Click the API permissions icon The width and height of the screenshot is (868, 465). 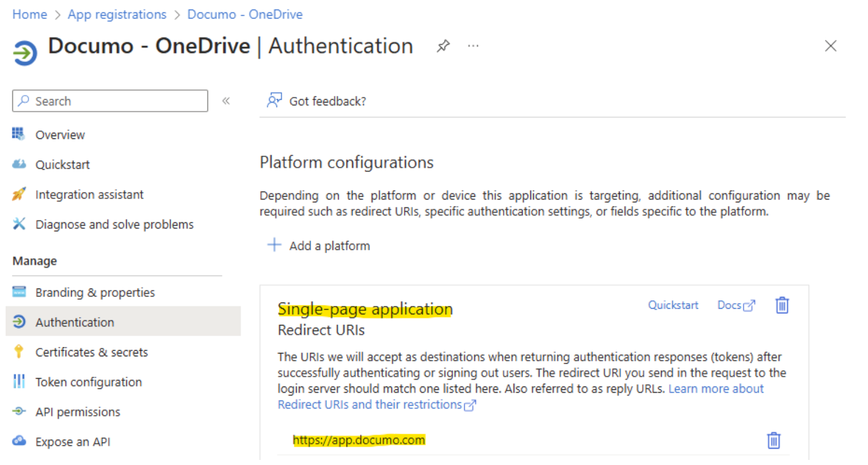point(19,411)
